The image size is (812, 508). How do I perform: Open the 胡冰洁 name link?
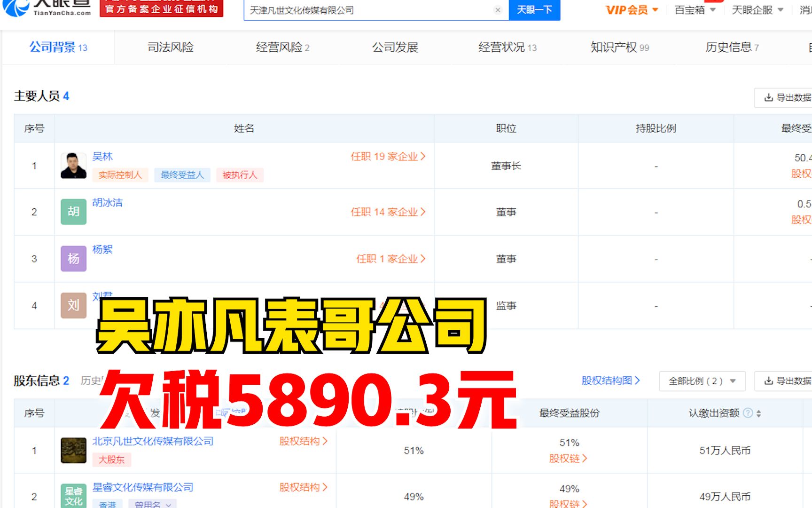pos(107,202)
